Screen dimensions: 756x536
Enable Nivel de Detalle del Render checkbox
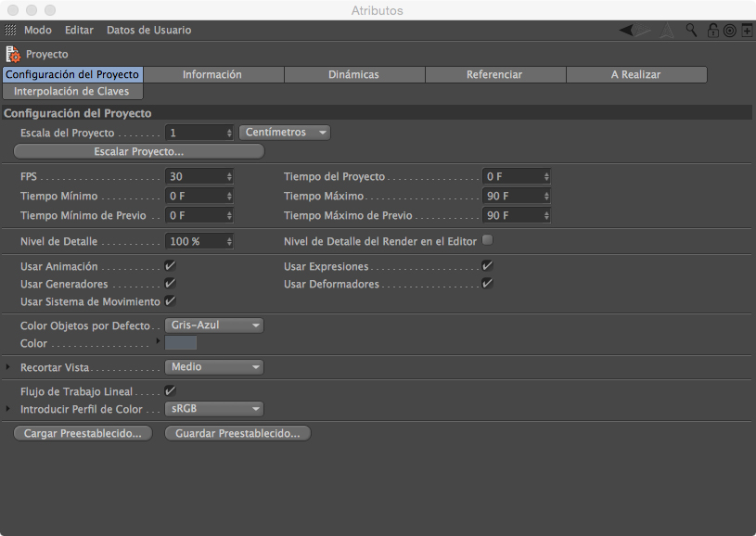[487, 240]
